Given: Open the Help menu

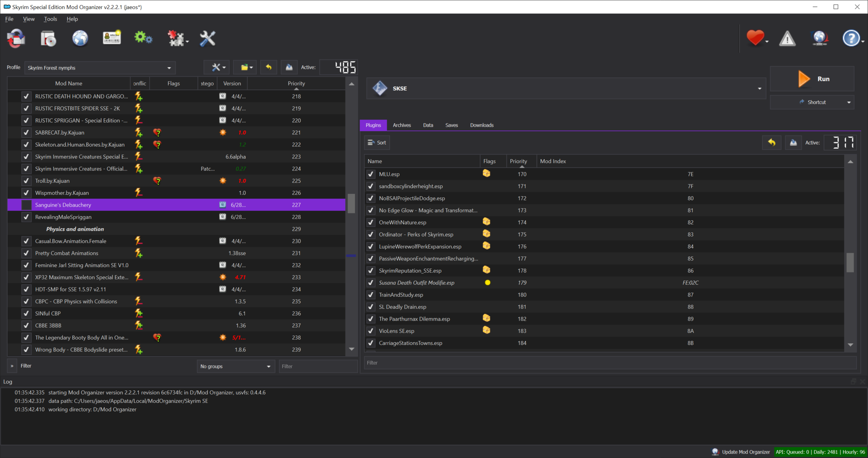Looking at the screenshot, I should click(x=72, y=19).
